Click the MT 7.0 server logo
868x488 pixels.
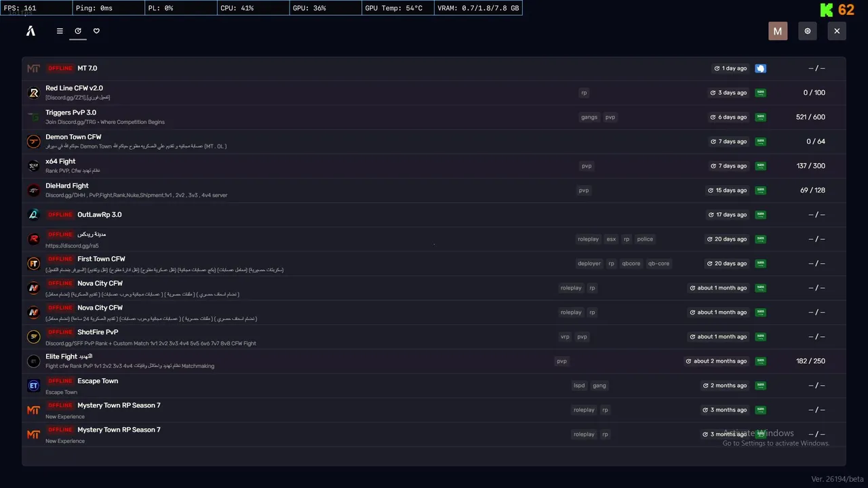pos(33,68)
